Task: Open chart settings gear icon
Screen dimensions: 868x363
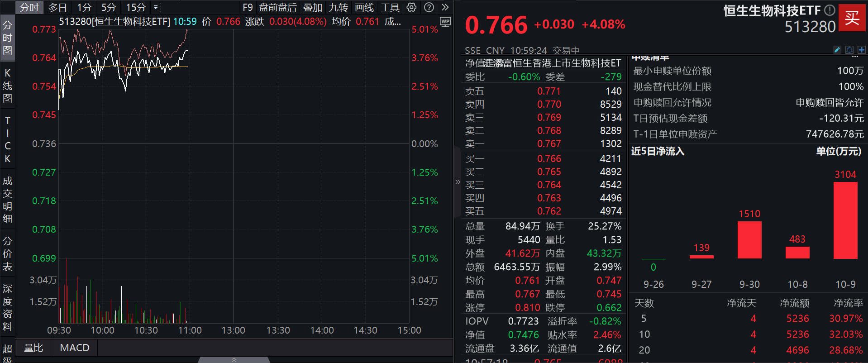Action: pyautogui.click(x=411, y=7)
